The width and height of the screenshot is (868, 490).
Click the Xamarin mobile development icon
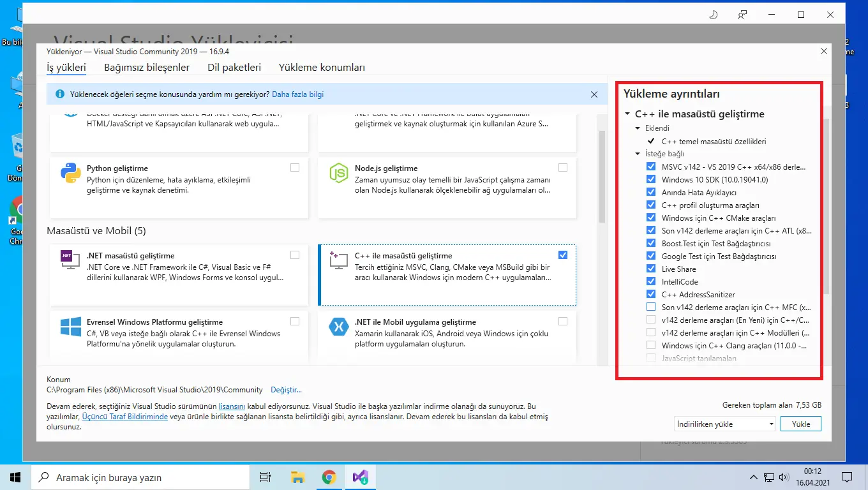338,327
